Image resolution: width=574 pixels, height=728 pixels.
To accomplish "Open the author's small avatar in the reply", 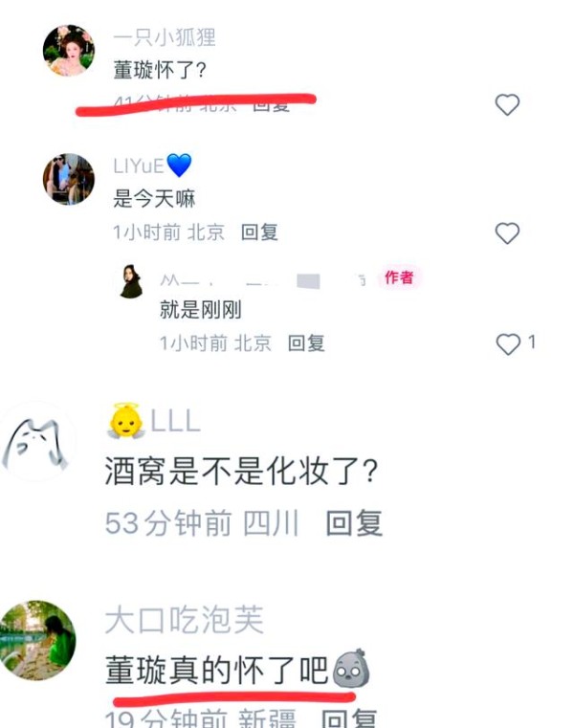I will click(x=131, y=281).
